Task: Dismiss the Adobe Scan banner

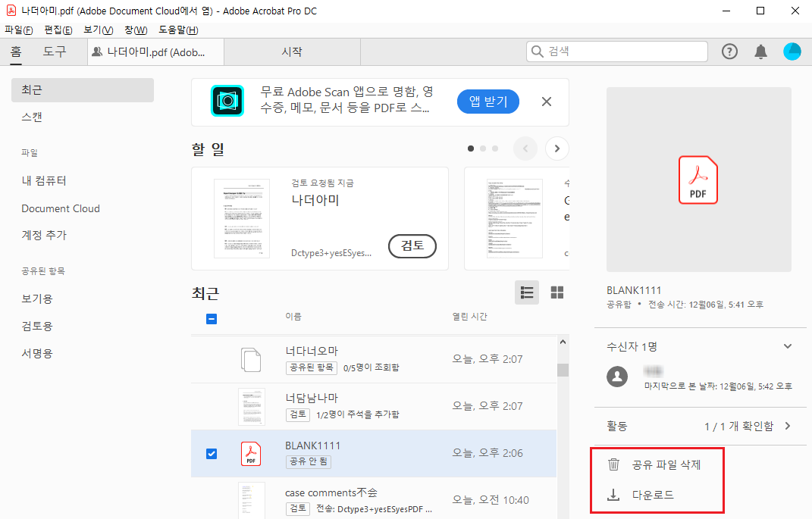Action: tap(547, 102)
